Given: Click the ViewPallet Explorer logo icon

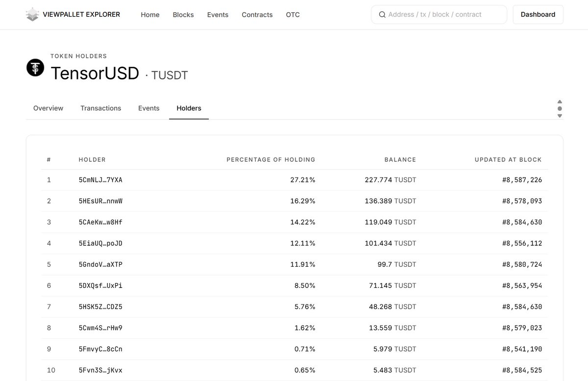Looking at the screenshot, I should click(32, 15).
